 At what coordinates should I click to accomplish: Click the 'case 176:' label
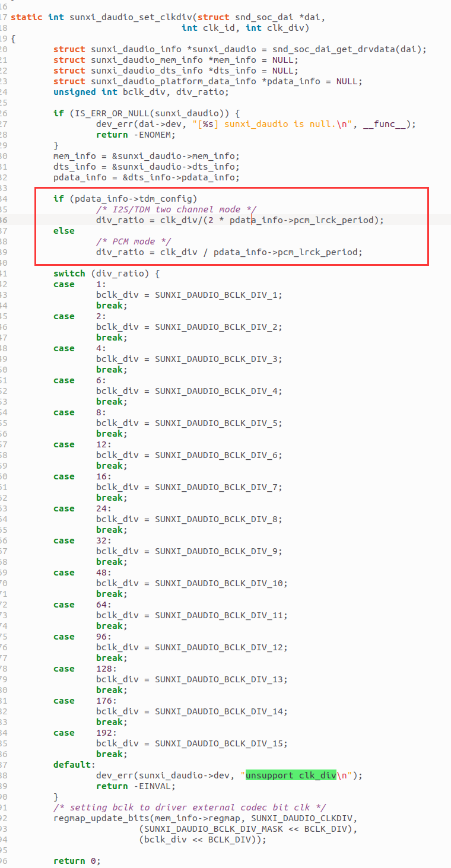(79, 701)
